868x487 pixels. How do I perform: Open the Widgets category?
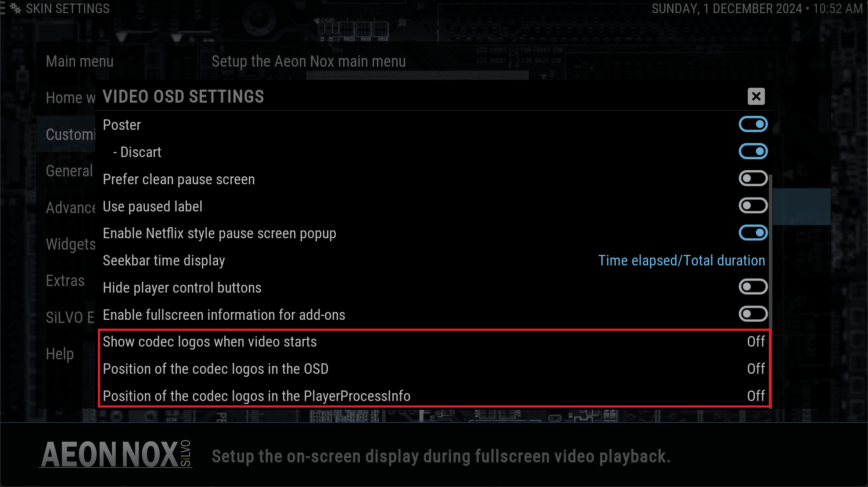tap(71, 244)
